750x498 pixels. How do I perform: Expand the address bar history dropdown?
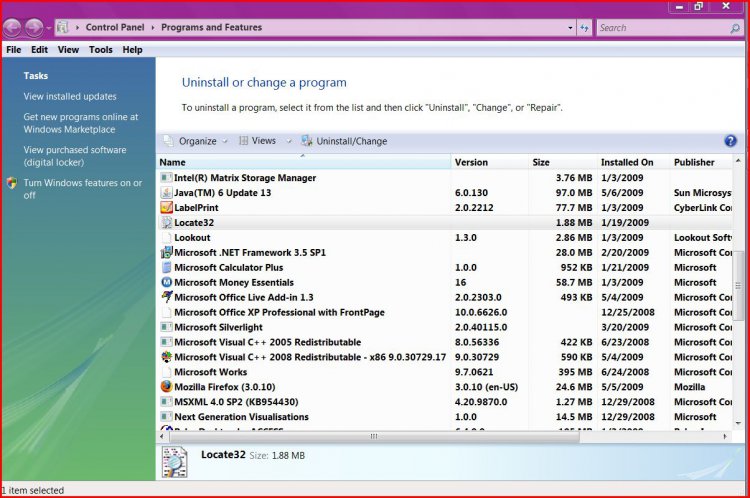[570, 28]
